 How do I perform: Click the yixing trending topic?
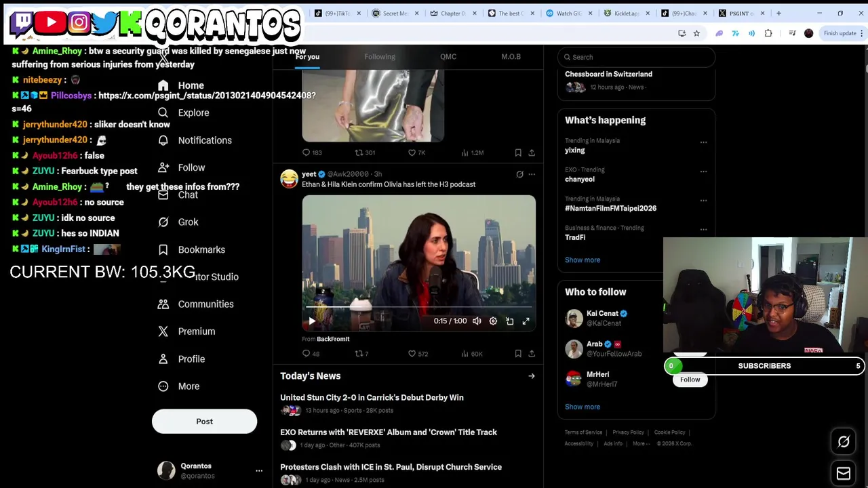point(574,150)
